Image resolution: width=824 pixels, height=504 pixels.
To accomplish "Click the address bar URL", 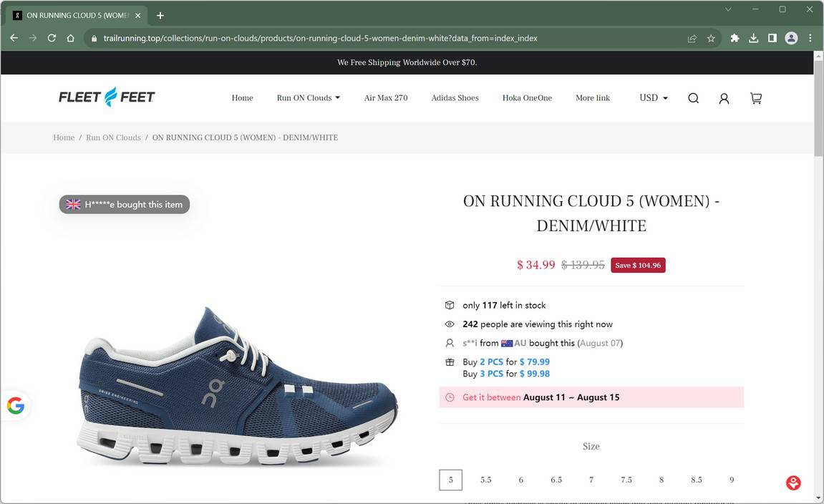I will [320, 39].
